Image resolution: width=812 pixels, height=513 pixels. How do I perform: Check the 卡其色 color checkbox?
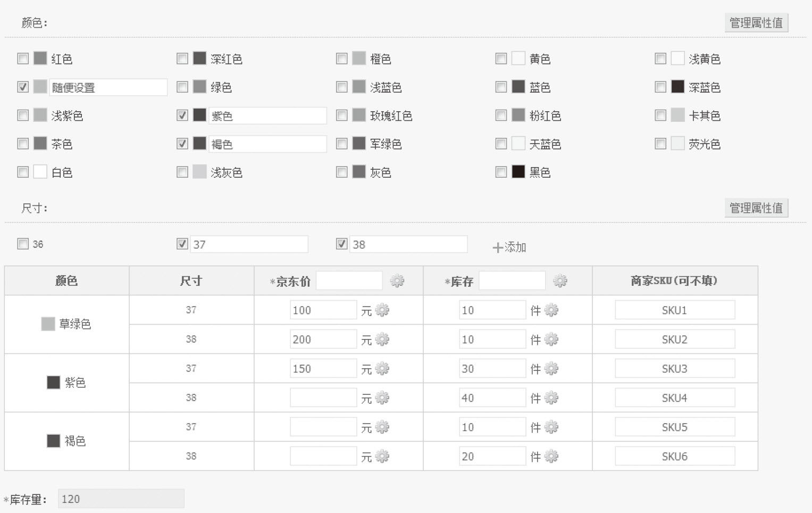[660, 115]
